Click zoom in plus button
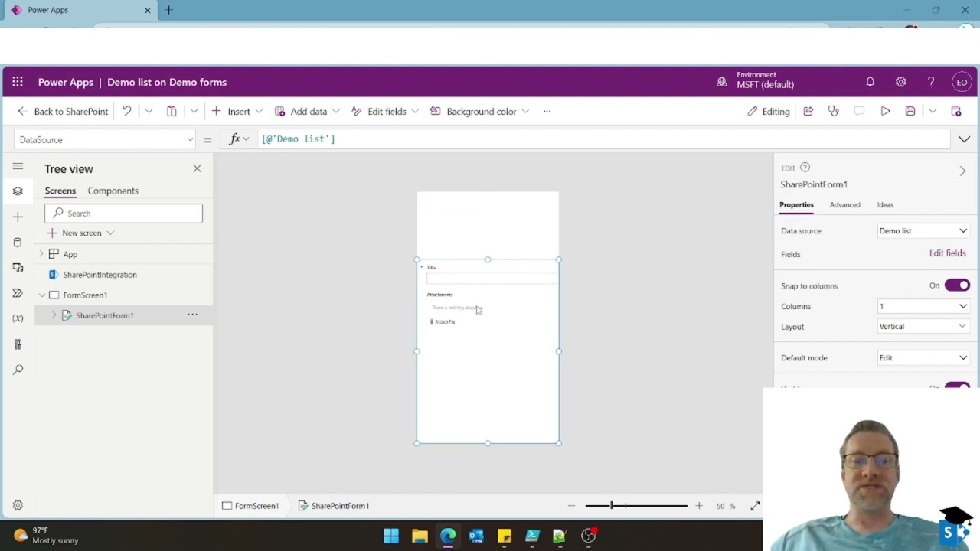The width and height of the screenshot is (980, 551). (698, 505)
